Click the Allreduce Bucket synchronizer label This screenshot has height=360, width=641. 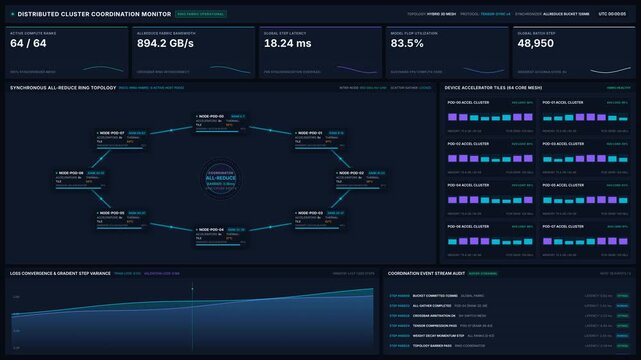[566, 14]
